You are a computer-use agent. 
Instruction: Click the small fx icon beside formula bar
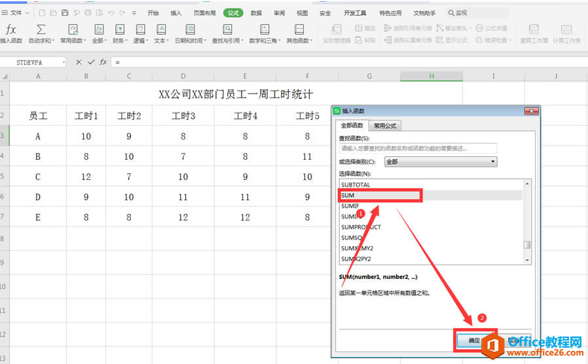[x=103, y=62]
